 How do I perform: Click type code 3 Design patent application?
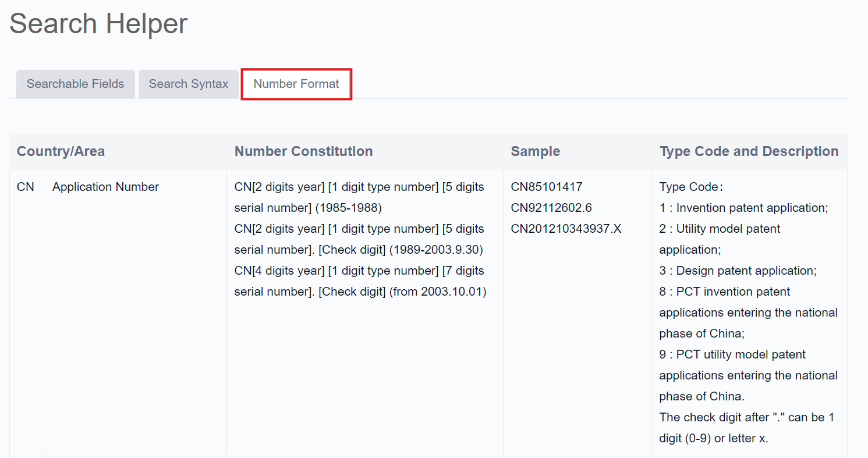click(x=738, y=271)
